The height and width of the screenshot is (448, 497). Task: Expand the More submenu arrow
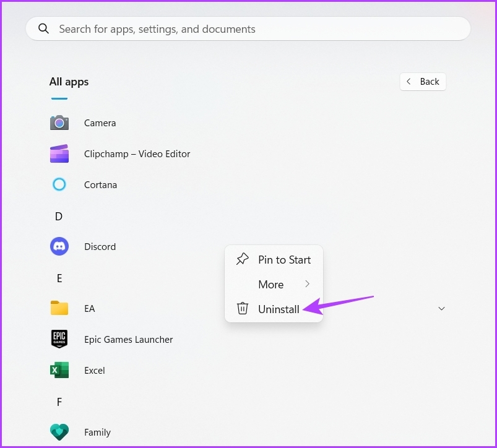coord(307,284)
